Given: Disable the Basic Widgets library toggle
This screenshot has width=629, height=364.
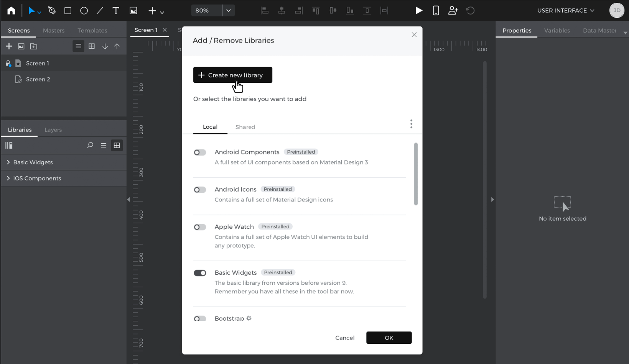Looking at the screenshot, I should tap(200, 273).
